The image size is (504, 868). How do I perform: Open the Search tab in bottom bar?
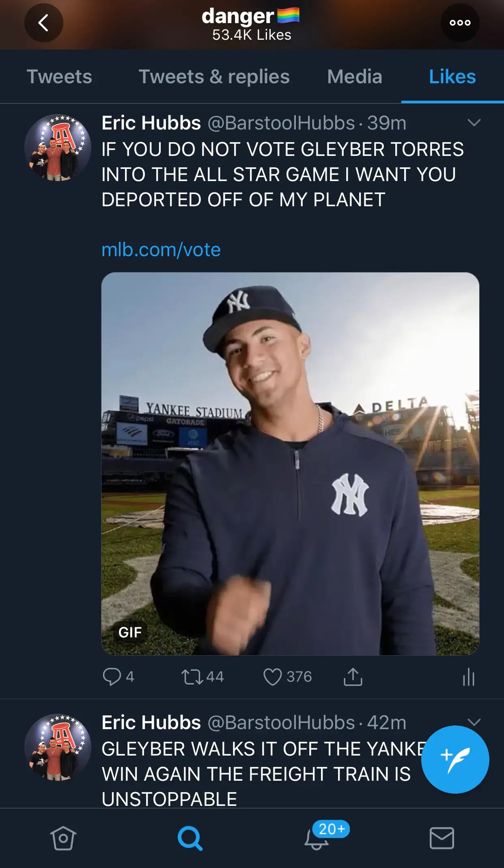(x=190, y=838)
